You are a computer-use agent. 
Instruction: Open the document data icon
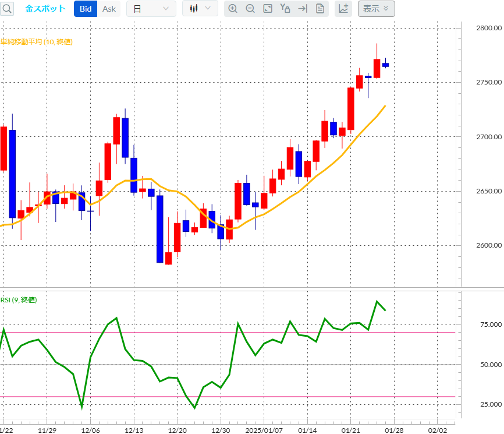[320, 9]
